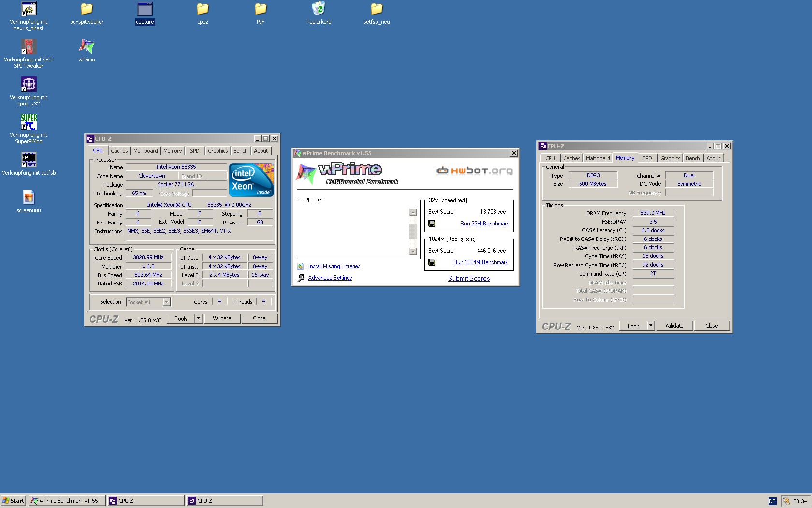The height and width of the screenshot is (508, 812).
Task: Click the save icon for 32M score
Action: pyautogui.click(x=432, y=224)
